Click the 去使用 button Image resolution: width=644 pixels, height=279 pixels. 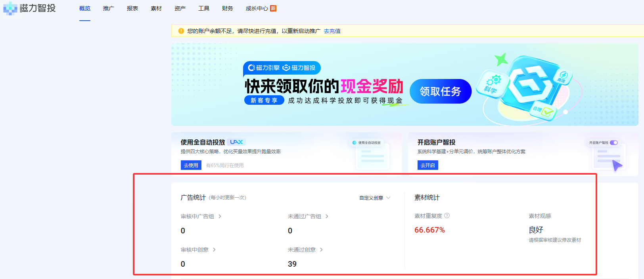pyautogui.click(x=191, y=165)
